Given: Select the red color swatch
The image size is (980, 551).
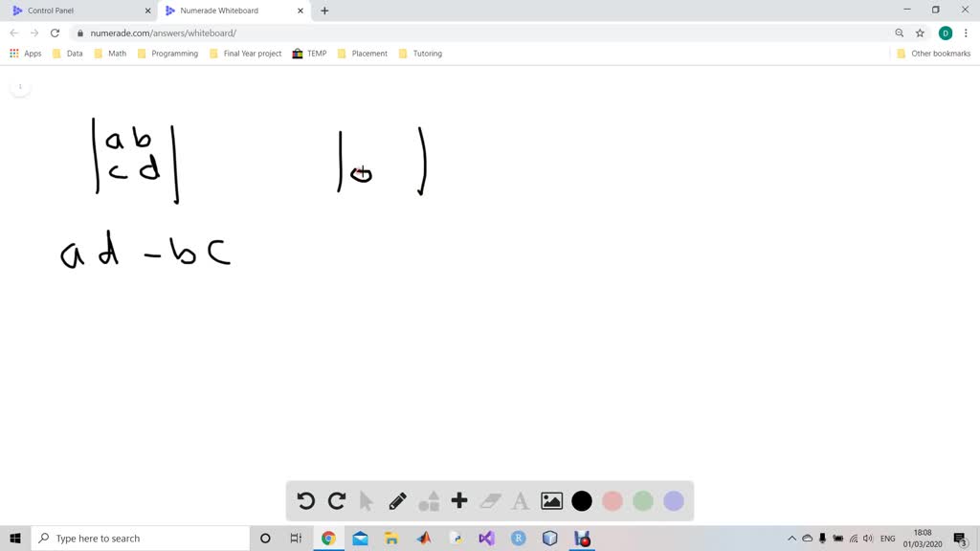Looking at the screenshot, I should [x=612, y=500].
